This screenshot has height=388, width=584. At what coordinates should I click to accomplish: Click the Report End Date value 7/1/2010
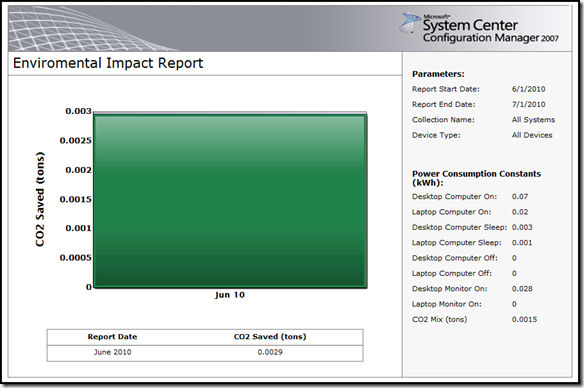[529, 105]
